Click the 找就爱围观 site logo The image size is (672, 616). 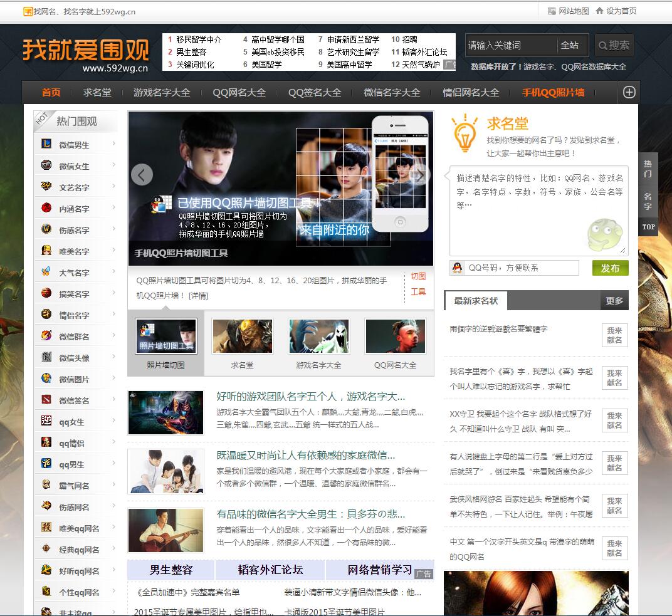point(86,55)
